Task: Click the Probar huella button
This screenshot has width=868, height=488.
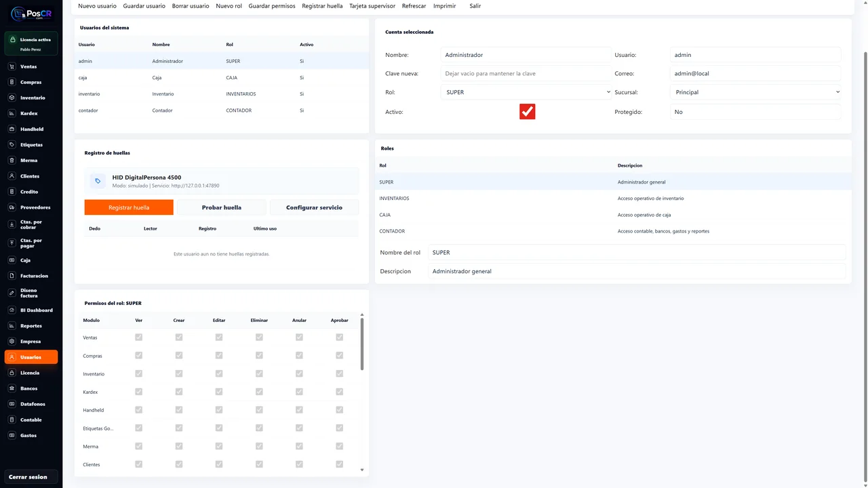Action: tap(222, 207)
